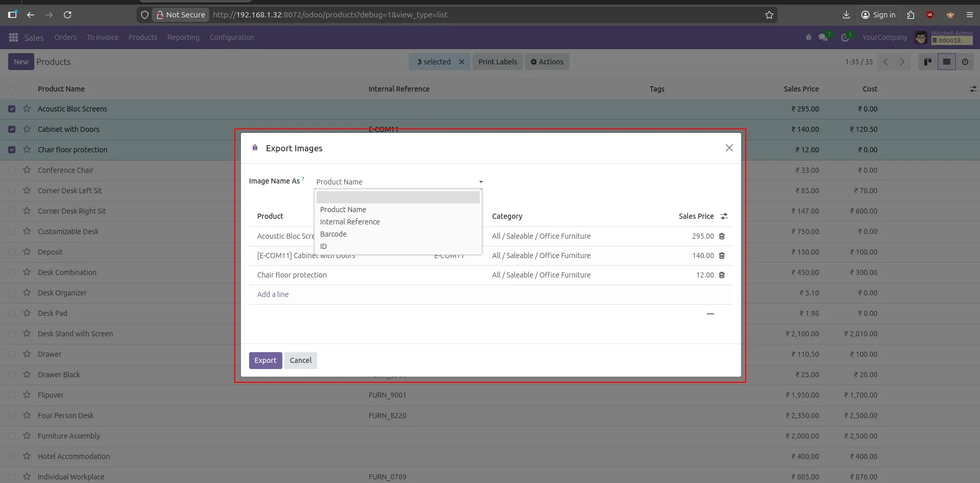
Task: Tick the checkbox for Conference Chair
Action: 12,170
